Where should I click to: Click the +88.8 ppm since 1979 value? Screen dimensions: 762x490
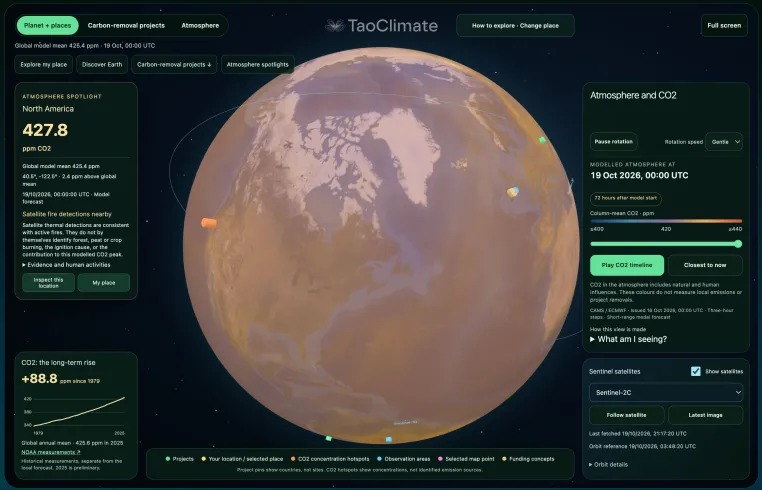[60, 379]
